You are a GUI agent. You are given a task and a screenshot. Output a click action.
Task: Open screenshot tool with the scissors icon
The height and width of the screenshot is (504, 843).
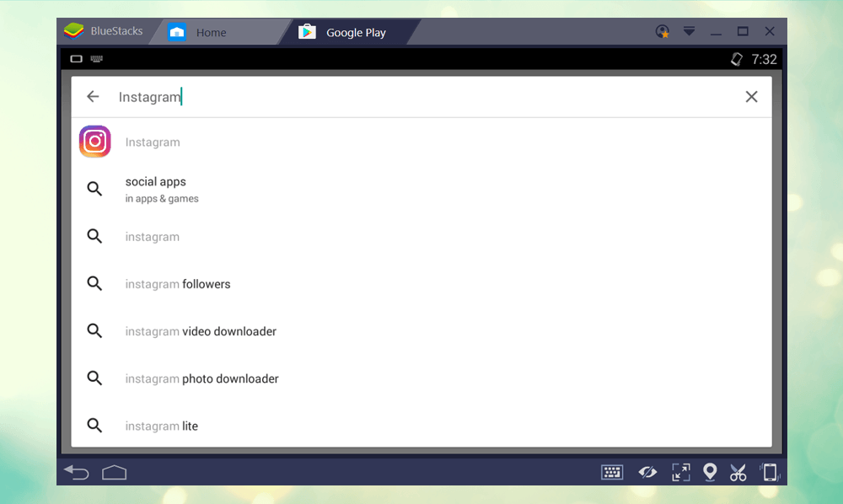click(738, 472)
